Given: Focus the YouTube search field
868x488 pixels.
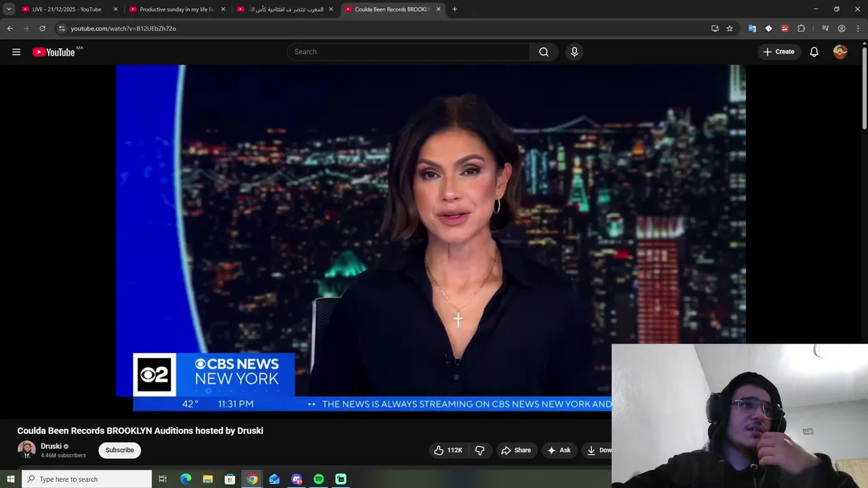Looking at the screenshot, I should pyautogui.click(x=409, y=52).
